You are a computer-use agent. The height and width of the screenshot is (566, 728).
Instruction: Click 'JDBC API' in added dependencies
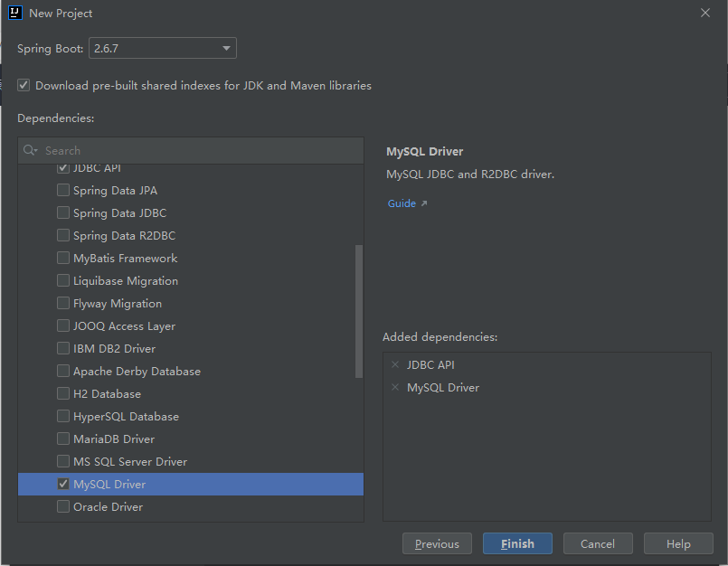430,365
